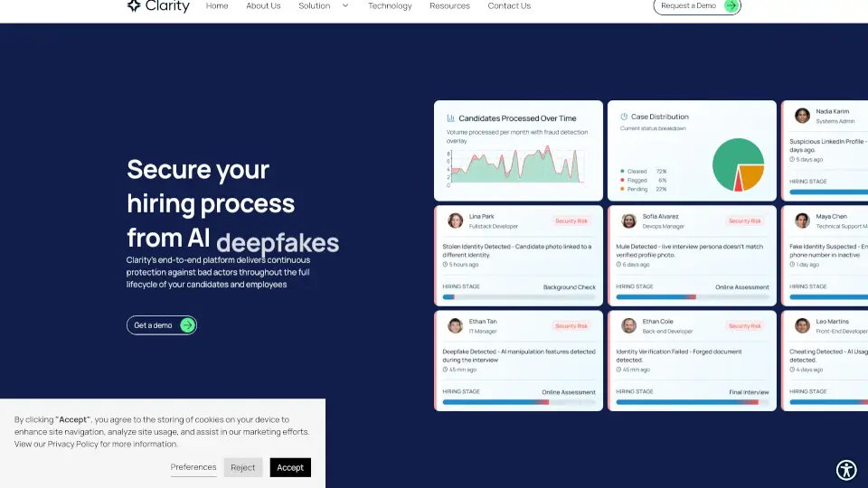
Task: Open the Solution menu item
Action: [315, 5]
